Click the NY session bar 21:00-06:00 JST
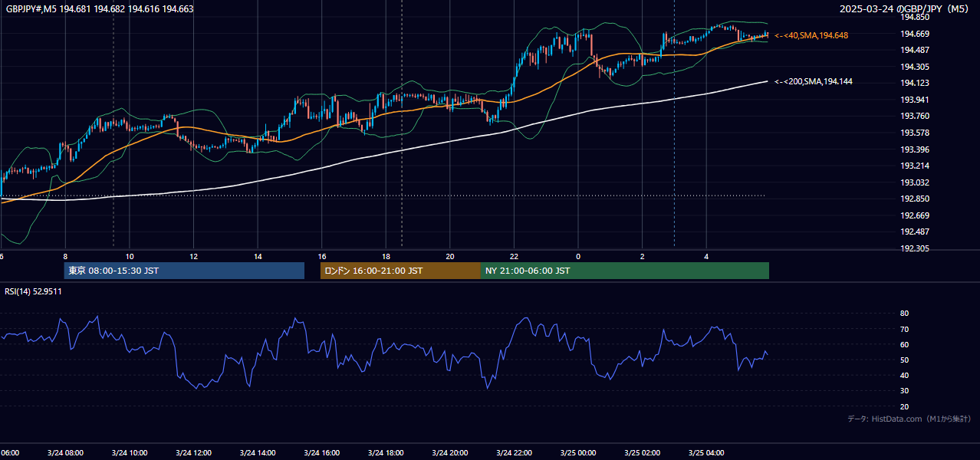Screen dimensions: 980x460 tap(625, 271)
